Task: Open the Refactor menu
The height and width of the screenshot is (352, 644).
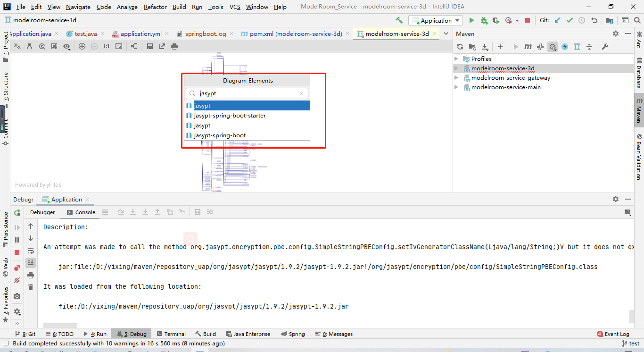Action: [x=155, y=7]
